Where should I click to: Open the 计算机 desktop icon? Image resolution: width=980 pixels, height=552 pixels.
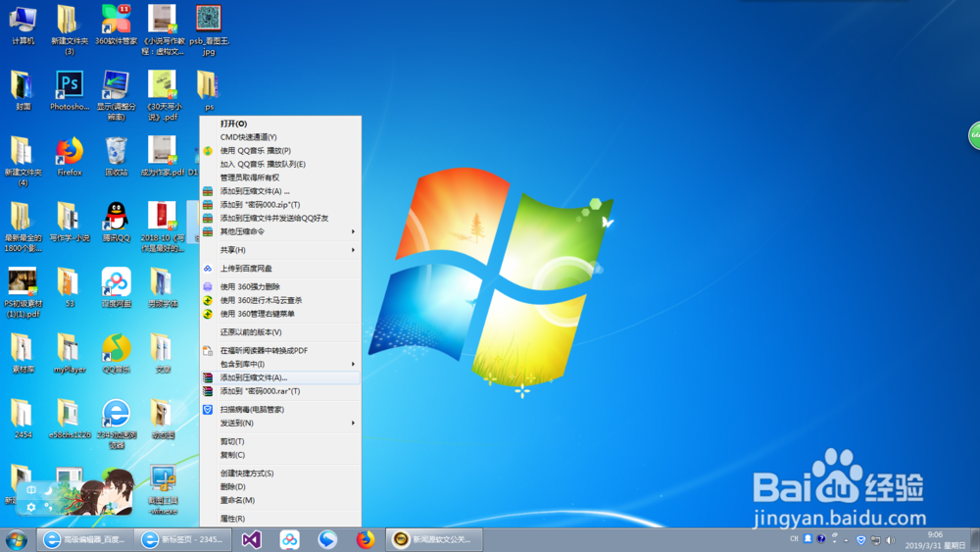(x=24, y=24)
